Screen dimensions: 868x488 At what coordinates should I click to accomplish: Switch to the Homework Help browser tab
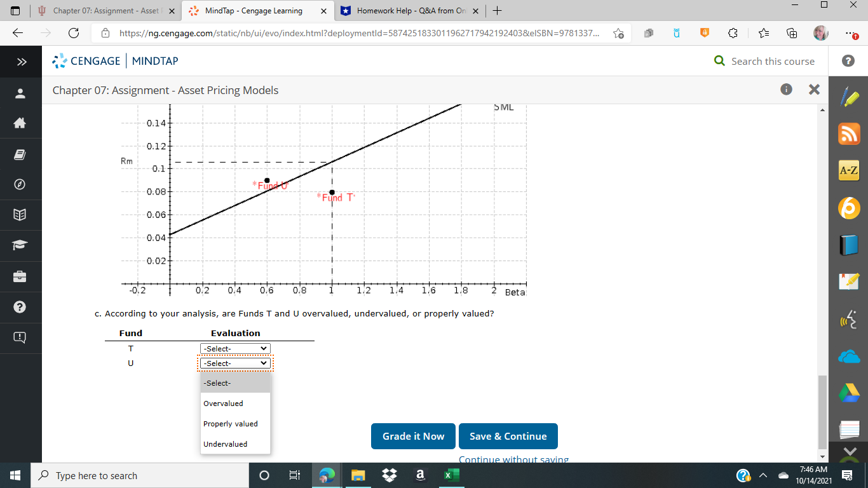pos(410,11)
